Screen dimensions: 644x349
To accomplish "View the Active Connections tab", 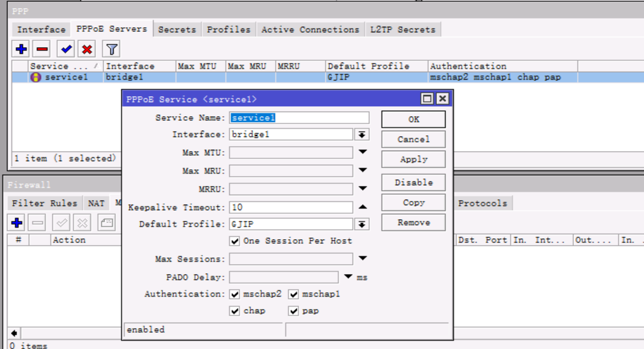I will point(310,29).
